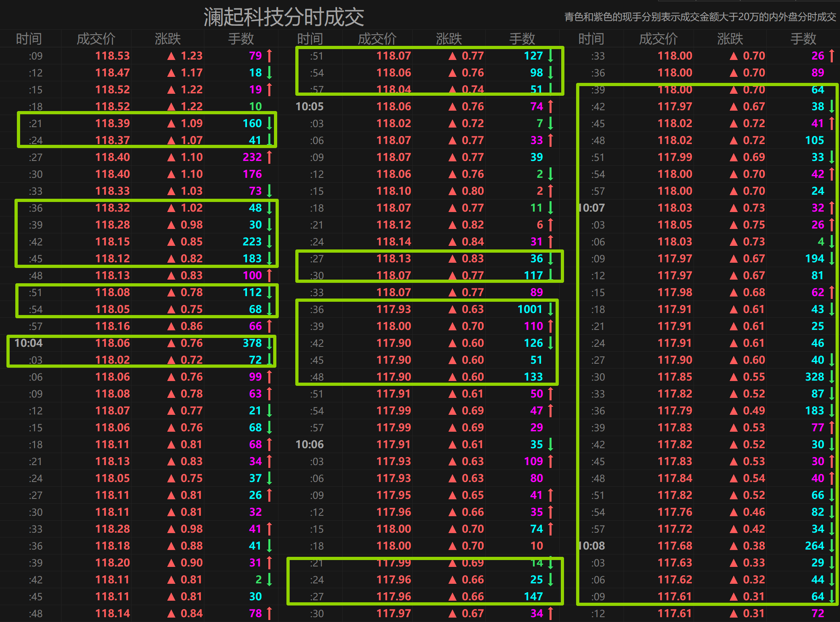Click the first 时间 column header
This screenshot has width=840, height=622.
29,39
